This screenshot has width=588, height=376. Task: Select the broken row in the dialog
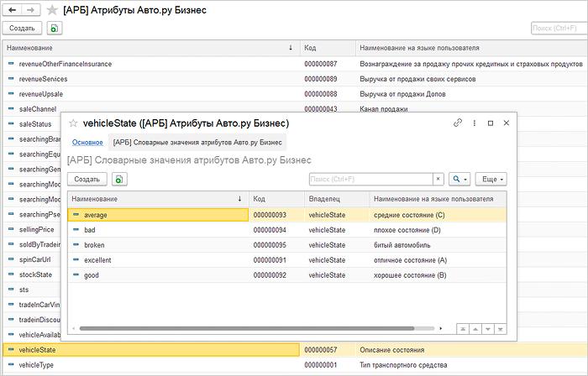(x=287, y=245)
